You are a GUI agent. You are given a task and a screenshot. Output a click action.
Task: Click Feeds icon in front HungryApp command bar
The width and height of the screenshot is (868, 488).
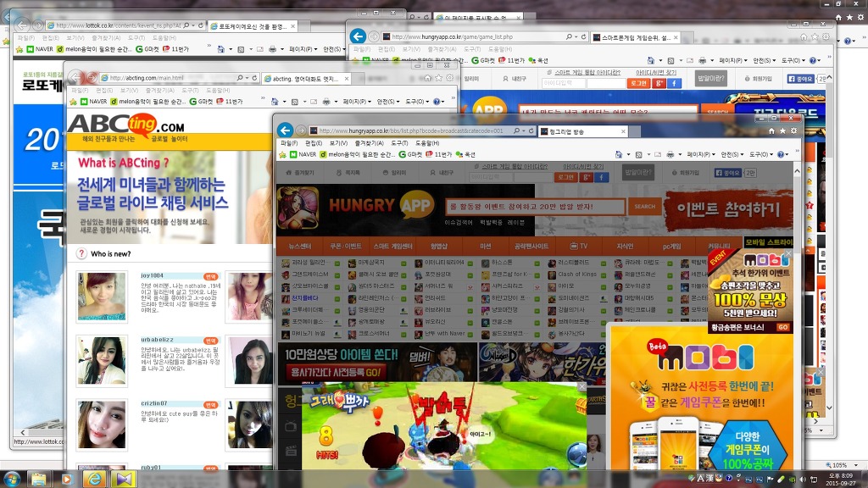click(x=638, y=154)
